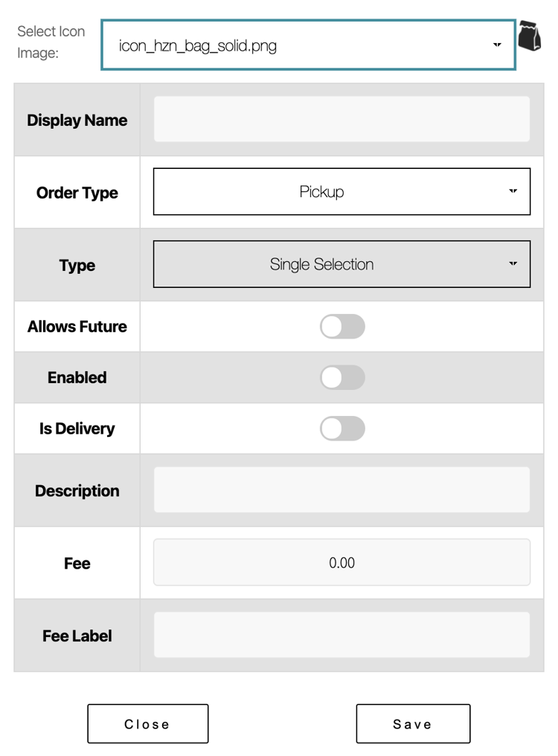
Task: Expand the Type dropdown set to Single Selection
Action: click(x=341, y=264)
